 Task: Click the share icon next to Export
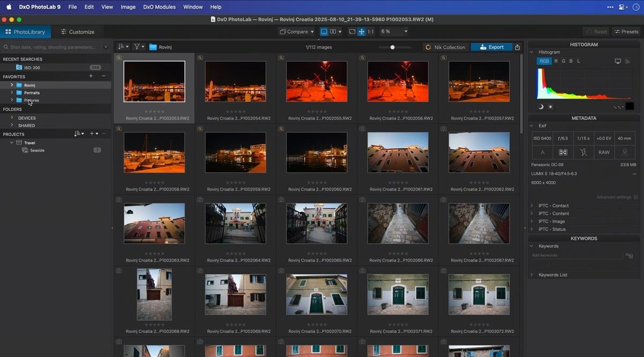pyautogui.click(x=517, y=47)
